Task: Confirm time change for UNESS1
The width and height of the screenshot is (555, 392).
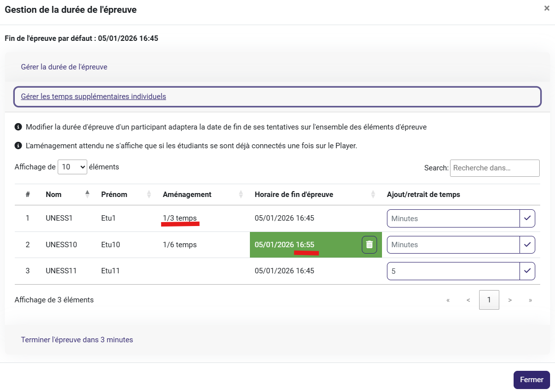Action: click(527, 219)
